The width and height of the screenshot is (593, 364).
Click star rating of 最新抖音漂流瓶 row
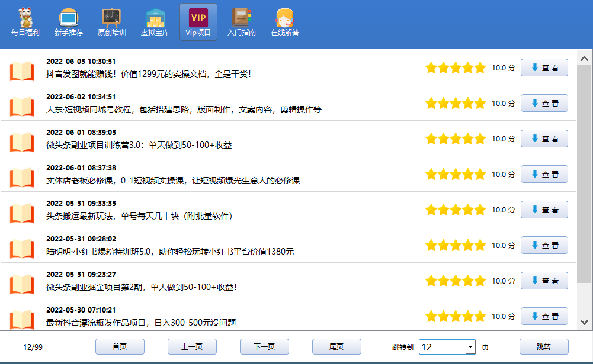[456, 317]
